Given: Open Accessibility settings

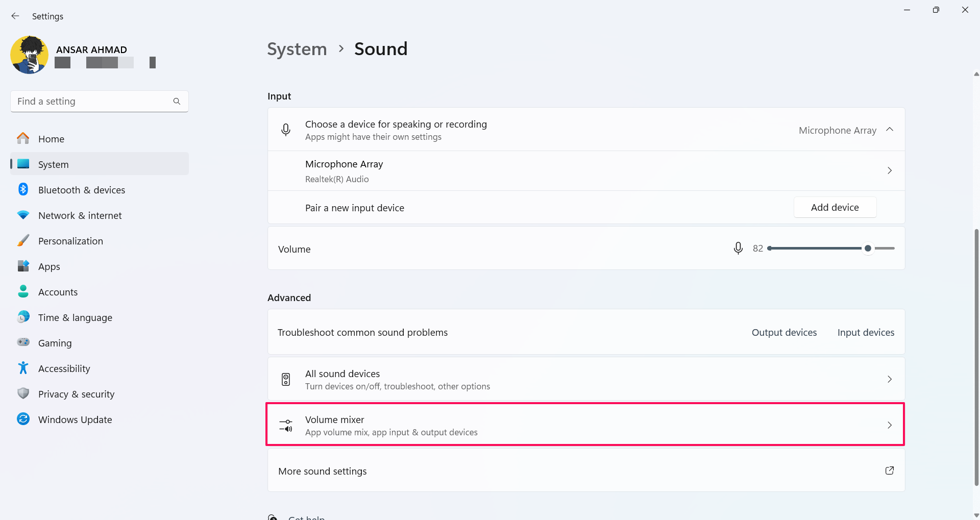Looking at the screenshot, I should (100, 368).
